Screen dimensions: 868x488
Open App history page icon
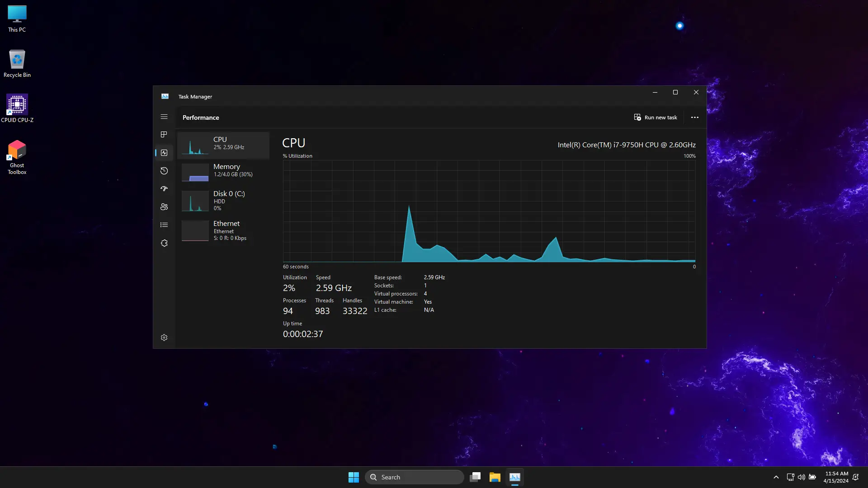164,171
